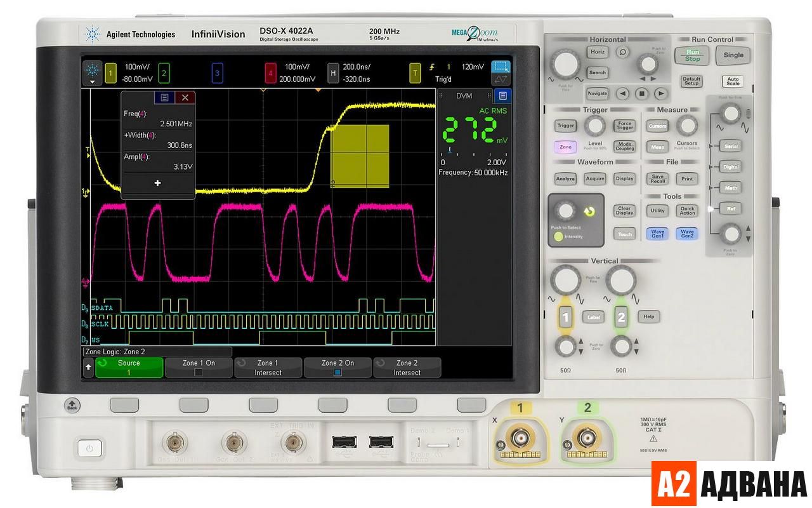The image size is (812, 508).
Task: Click the Default Setup key
Action: pyautogui.click(x=691, y=81)
